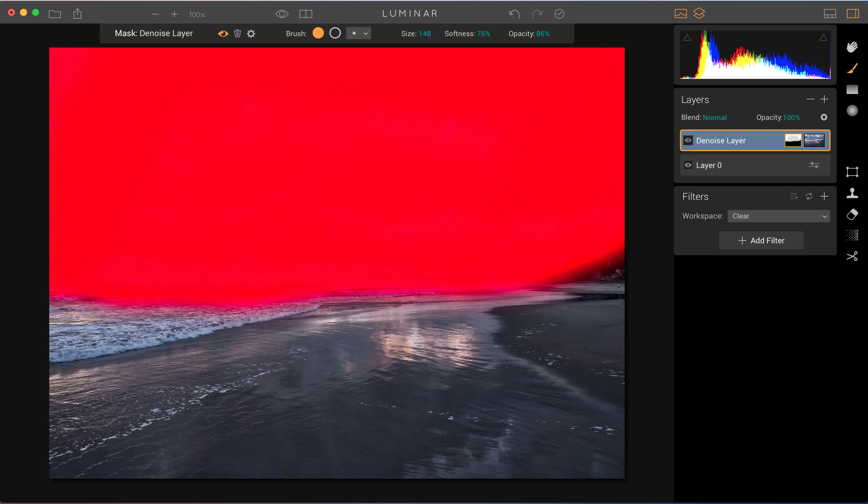Click the beach photo canvas

337,263
